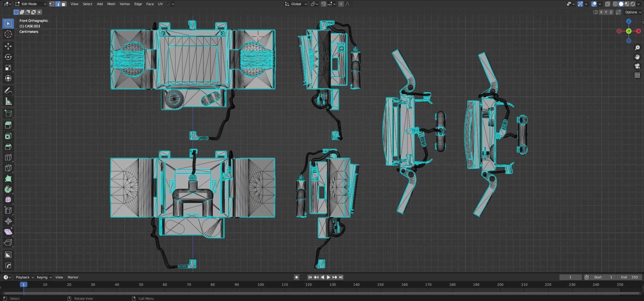Switch to wireframe viewport shading
The image size is (644, 301).
[615, 4]
